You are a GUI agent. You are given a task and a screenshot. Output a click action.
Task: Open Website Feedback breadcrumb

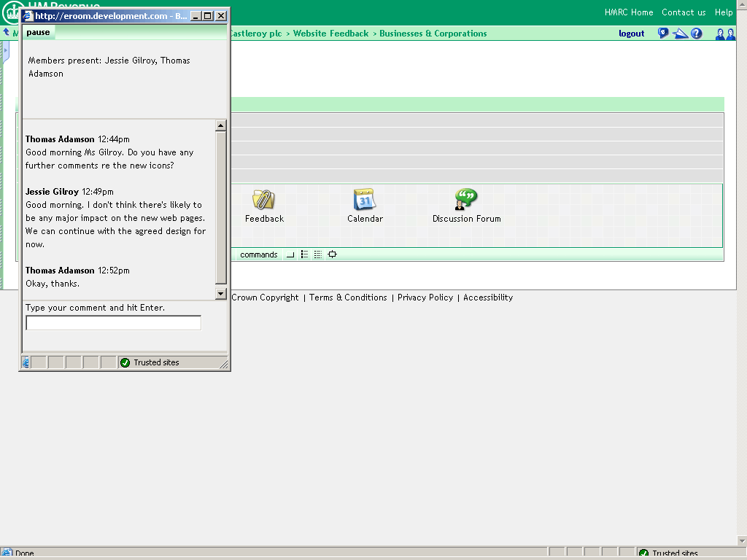pos(330,34)
